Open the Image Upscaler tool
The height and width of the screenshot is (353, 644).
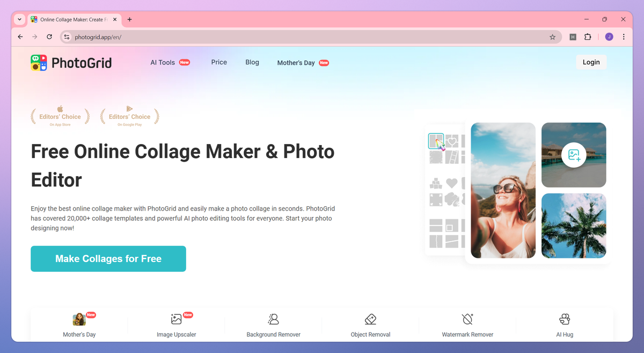click(176, 325)
